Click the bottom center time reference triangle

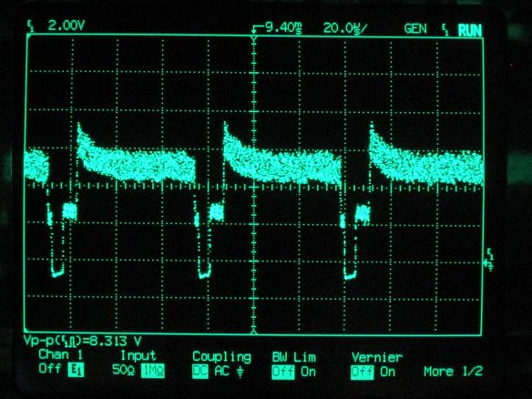point(253,332)
